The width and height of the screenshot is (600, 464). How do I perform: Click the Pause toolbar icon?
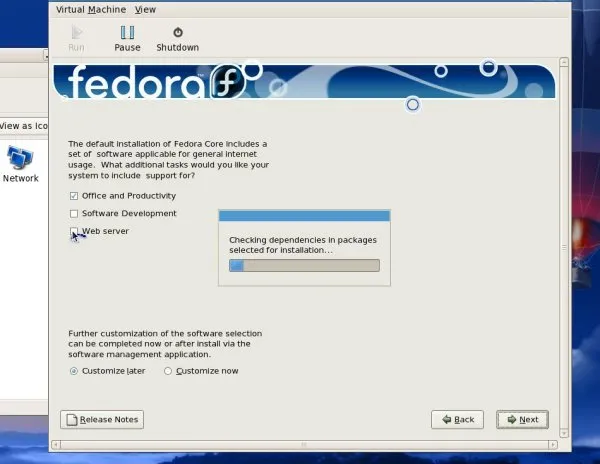coord(127,33)
